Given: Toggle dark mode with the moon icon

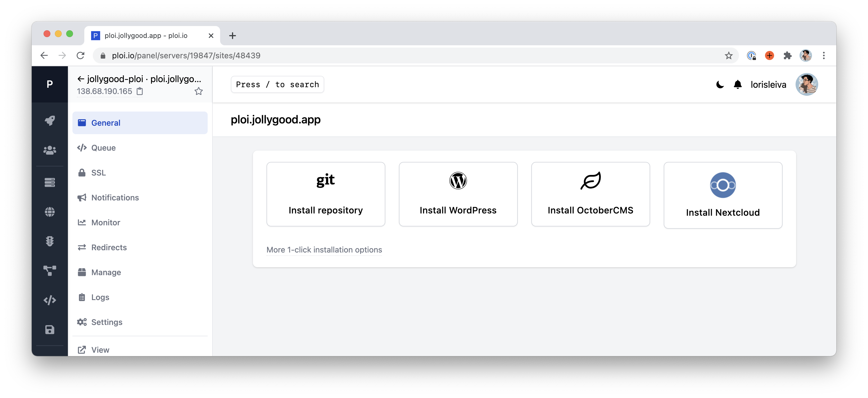Looking at the screenshot, I should (x=720, y=85).
